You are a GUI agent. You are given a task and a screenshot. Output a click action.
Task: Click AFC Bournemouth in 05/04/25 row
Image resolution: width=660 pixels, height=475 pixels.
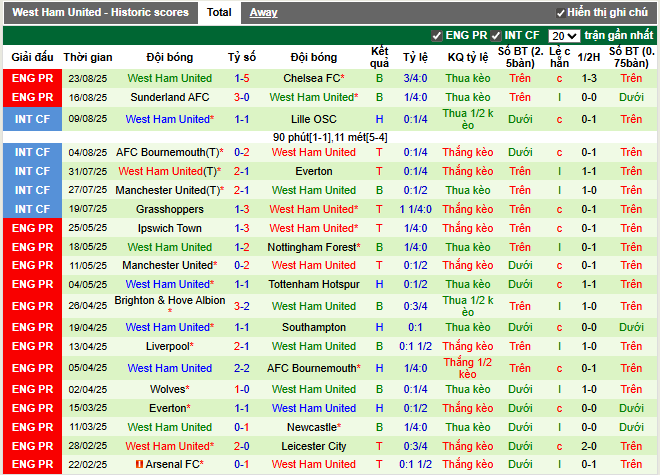click(311, 368)
